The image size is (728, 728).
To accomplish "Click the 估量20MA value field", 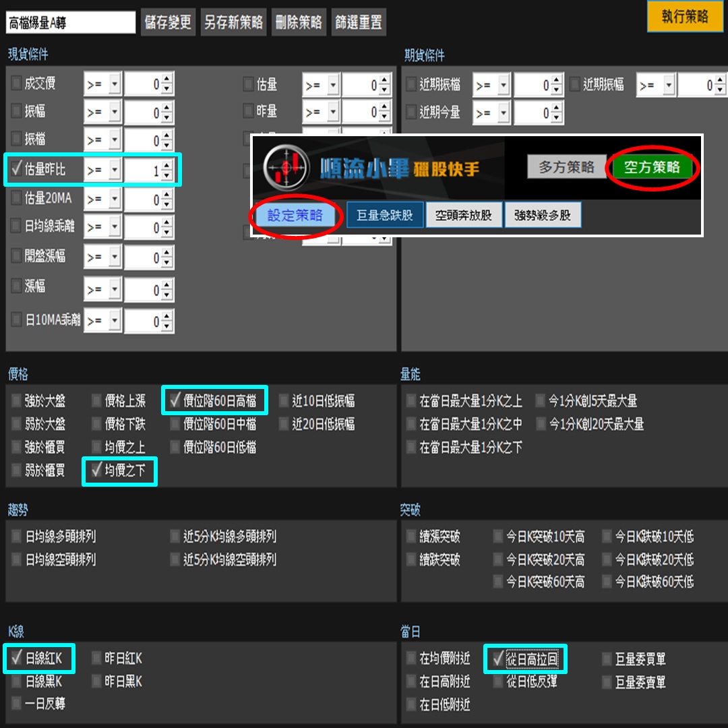I will 142,199.
